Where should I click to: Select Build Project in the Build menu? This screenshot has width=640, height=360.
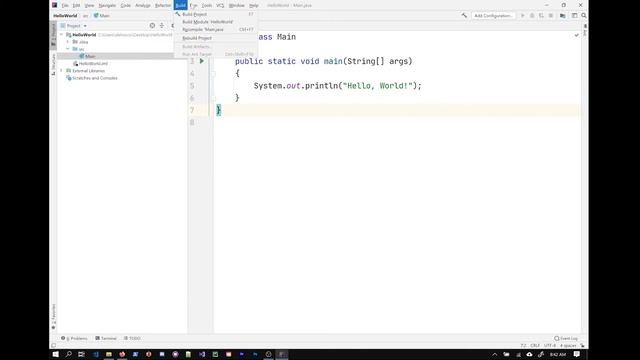point(215,14)
